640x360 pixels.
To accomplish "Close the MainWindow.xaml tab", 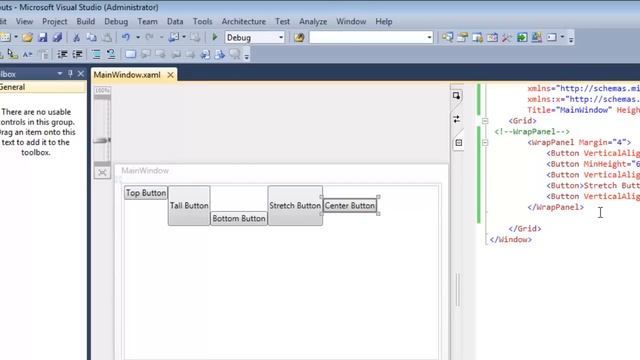I will tap(171, 75).
